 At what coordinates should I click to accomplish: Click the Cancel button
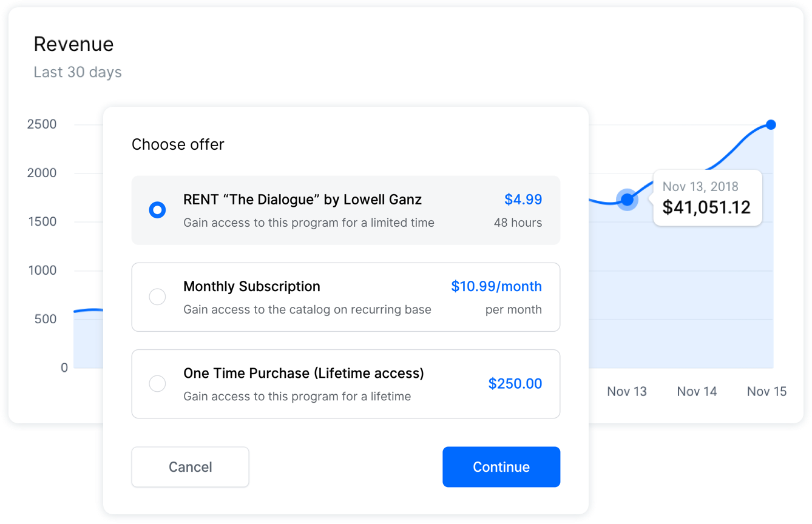[x=191, y=467]
